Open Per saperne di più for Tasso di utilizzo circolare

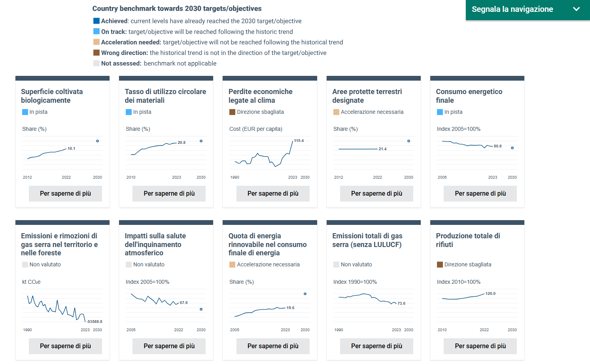click(x=169, y=194)
